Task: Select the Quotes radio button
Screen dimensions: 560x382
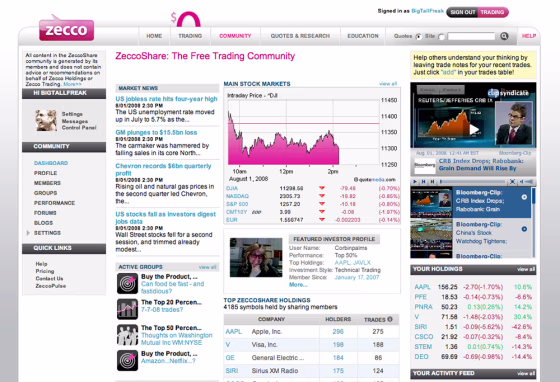Action: (x=419, y=36)
